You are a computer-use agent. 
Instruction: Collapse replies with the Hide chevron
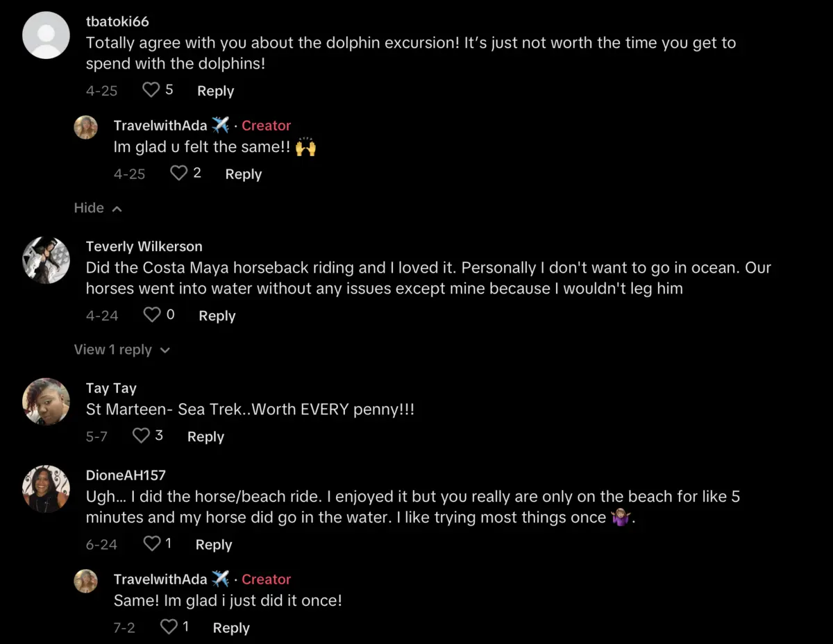pyautogui.click(x=98, y=208)
